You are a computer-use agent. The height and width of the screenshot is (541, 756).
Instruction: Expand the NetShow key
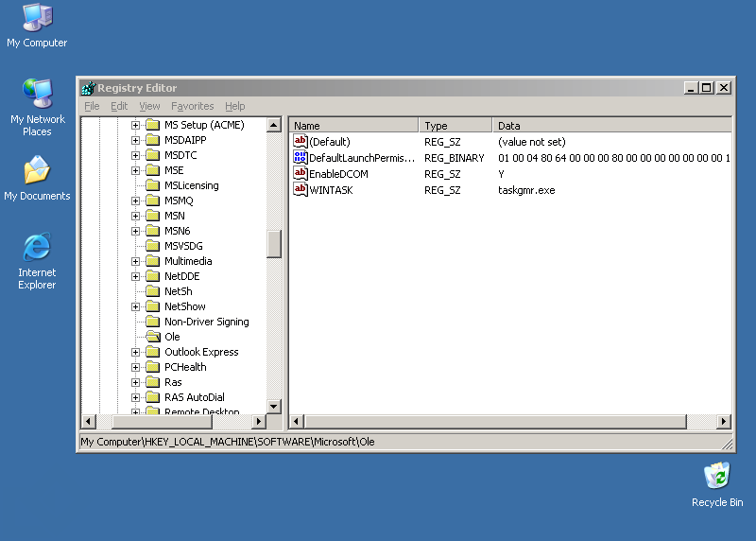(x=135, y=306)
